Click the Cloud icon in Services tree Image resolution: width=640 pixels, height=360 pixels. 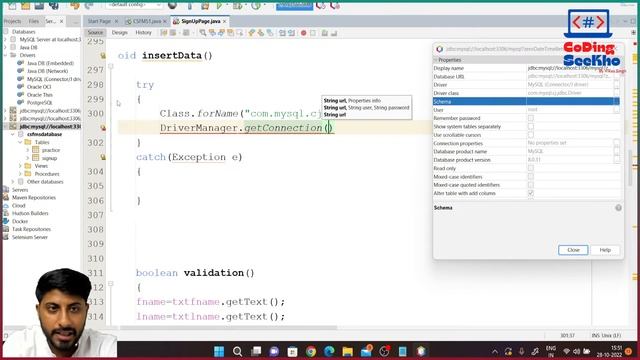pos(6,205)
